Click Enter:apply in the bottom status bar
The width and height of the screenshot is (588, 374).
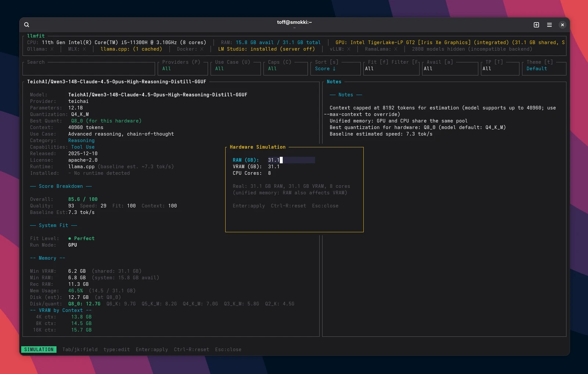(x=152, y=349)
